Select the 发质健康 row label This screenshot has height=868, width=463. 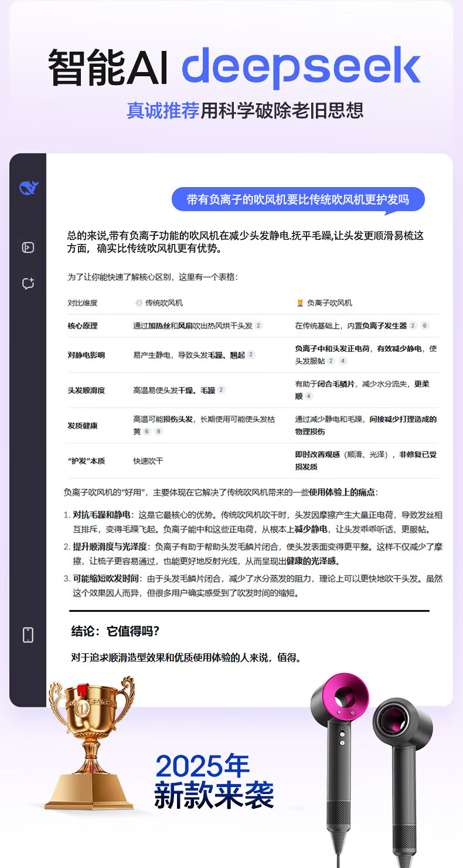coord(83,425)
